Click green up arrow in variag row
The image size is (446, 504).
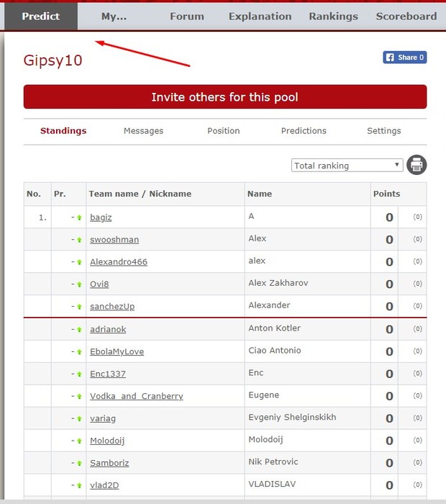pyautogui.click(x=79, y=418)
